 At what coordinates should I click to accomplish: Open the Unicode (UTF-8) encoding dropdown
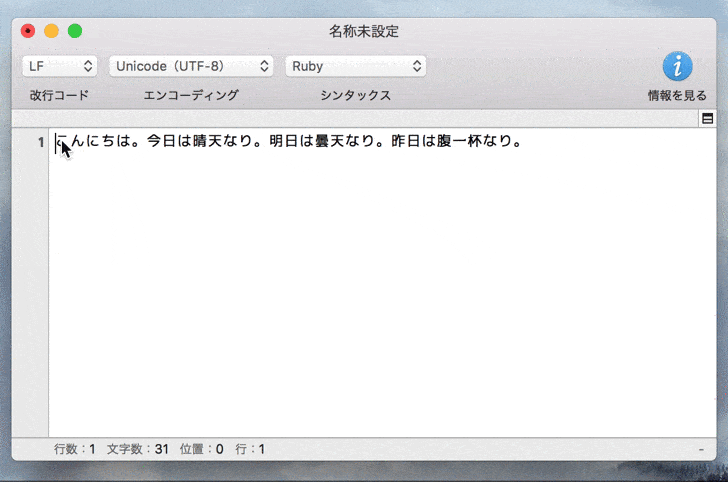(191, 66)
